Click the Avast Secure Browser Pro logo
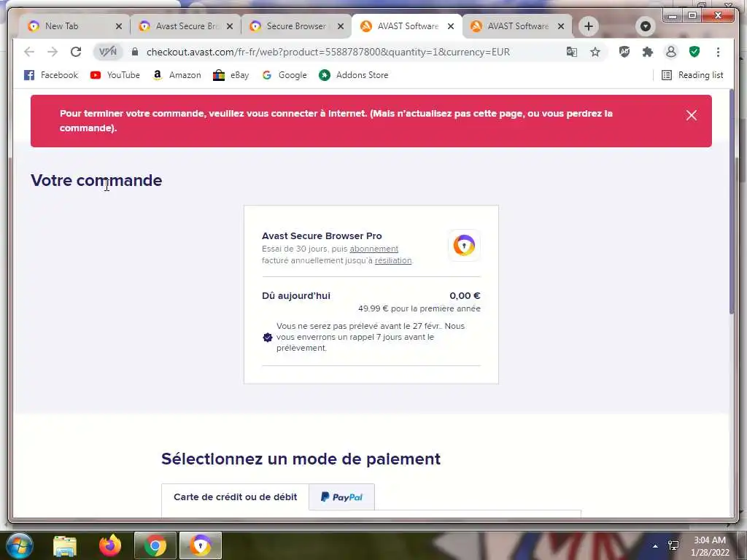The width and height of the screenshot is (747, 560). [464, 245]
